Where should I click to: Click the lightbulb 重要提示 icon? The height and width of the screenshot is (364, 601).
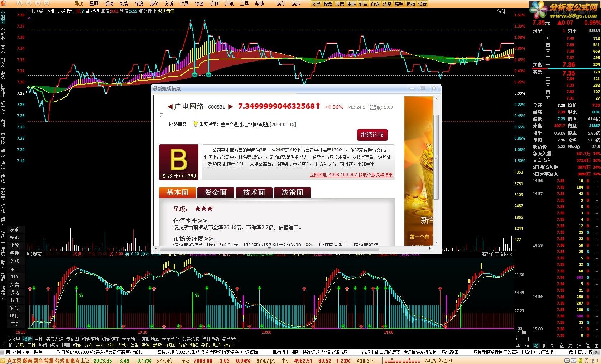pyautogui.click(x=196, y=124)
